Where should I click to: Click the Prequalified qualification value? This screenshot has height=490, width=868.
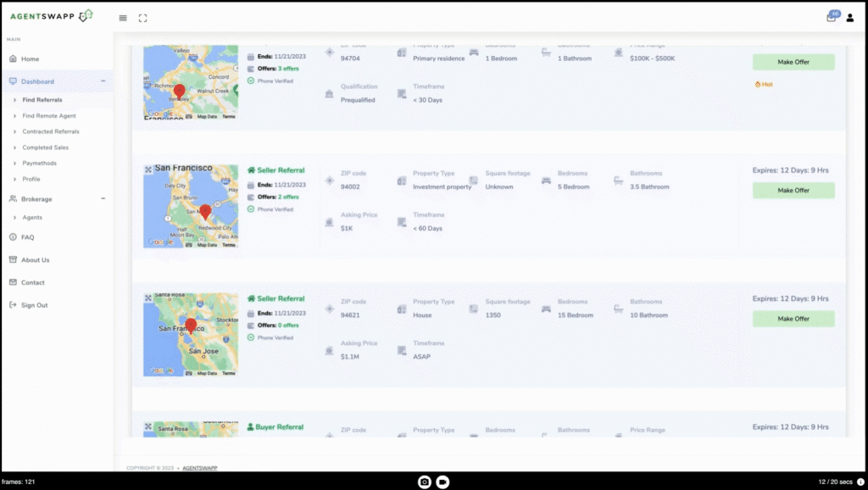pos(358,100)
